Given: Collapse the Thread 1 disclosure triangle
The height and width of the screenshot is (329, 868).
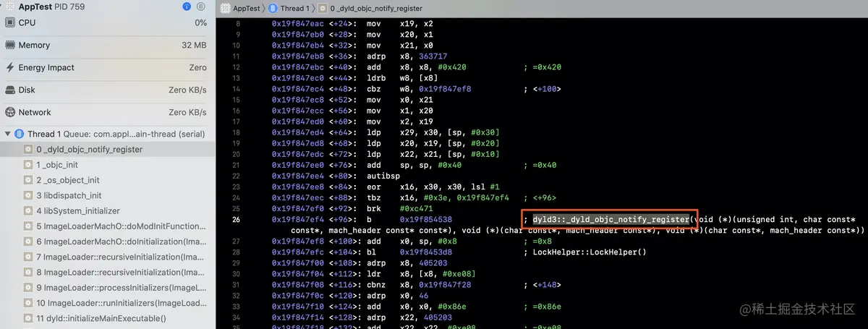Looking at the screenshot, I should [x=8, y=134].
